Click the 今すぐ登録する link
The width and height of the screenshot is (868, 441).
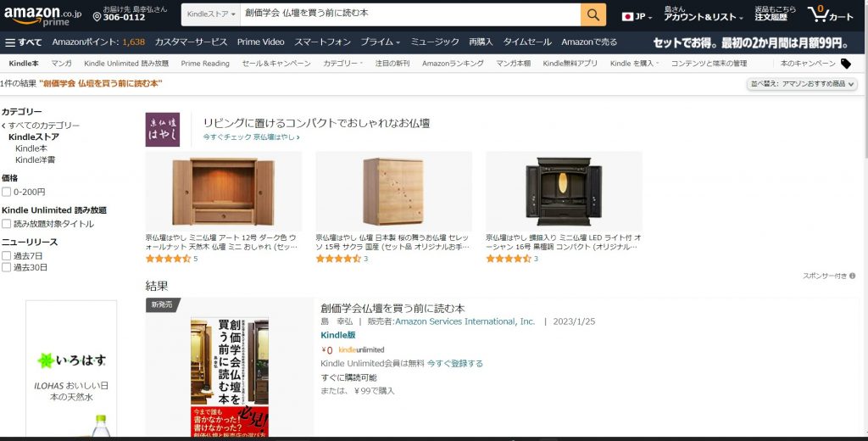[x=455, y=364]
